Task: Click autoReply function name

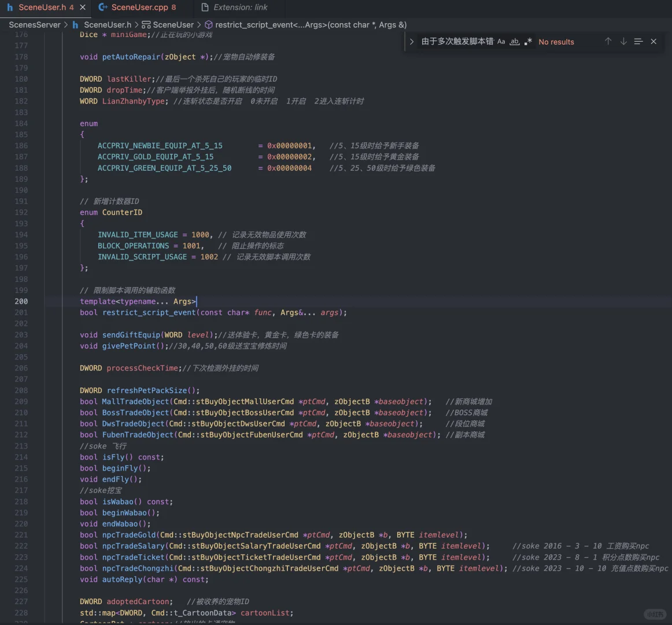Action: 122,579
